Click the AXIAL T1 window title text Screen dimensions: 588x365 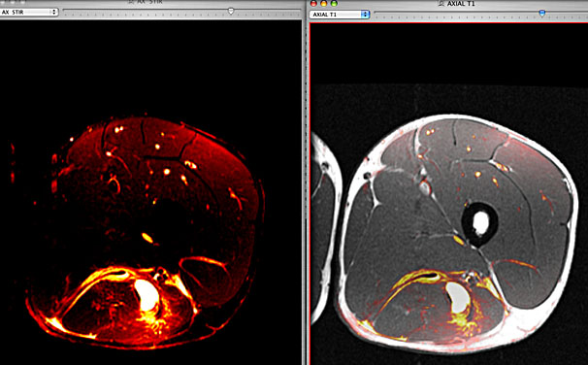pyautogui.click(x=461, y=4)
